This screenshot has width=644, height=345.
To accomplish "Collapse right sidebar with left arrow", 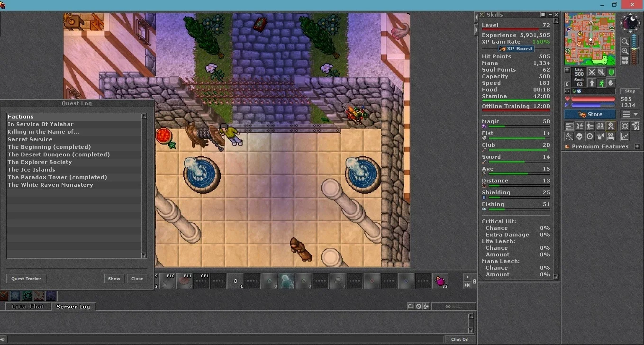I will pos(476,17).
